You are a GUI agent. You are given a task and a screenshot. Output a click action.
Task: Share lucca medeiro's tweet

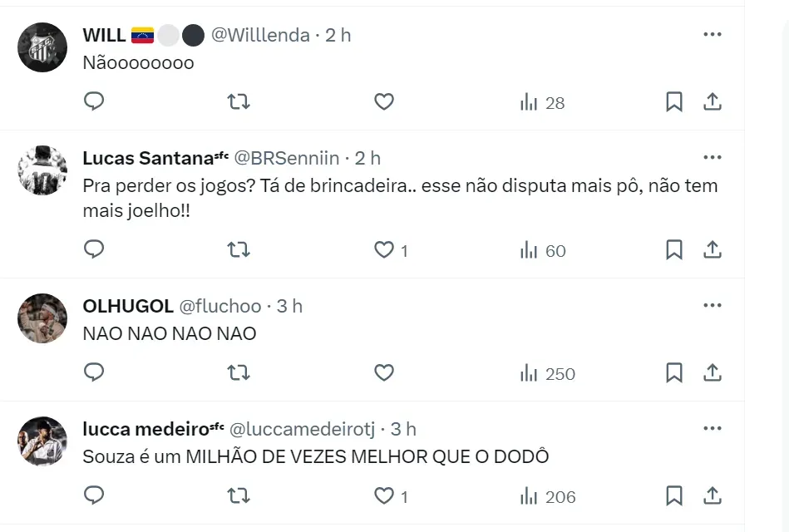tap(713, 496)
